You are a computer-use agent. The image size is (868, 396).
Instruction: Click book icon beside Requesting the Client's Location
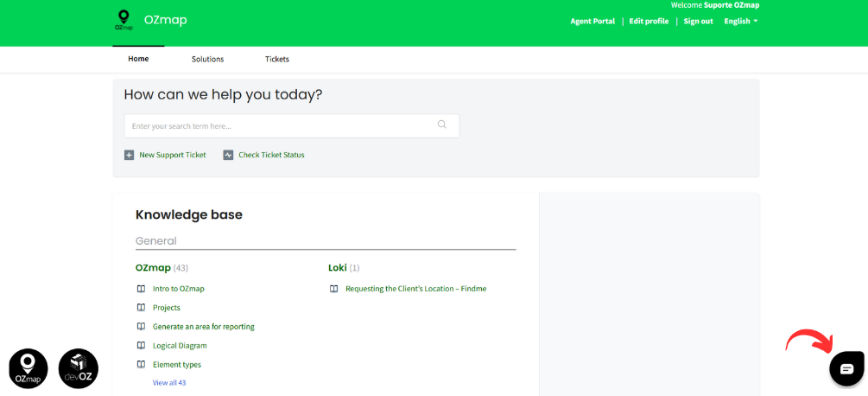tap(333, 289)
